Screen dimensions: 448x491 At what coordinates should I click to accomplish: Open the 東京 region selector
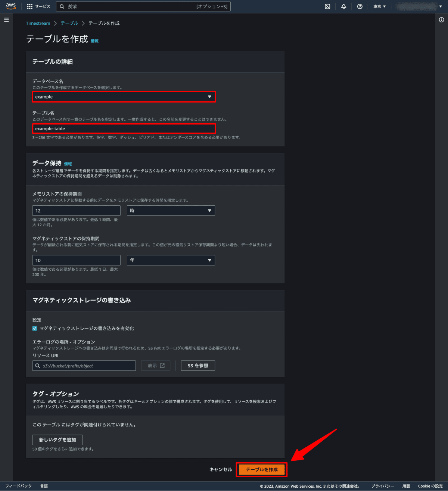tap(380, 6)
